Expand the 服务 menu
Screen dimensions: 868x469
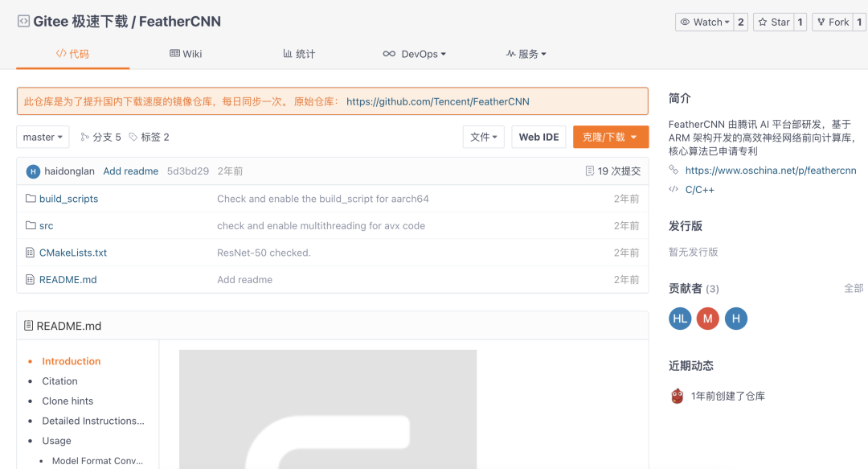pos(526,54)
